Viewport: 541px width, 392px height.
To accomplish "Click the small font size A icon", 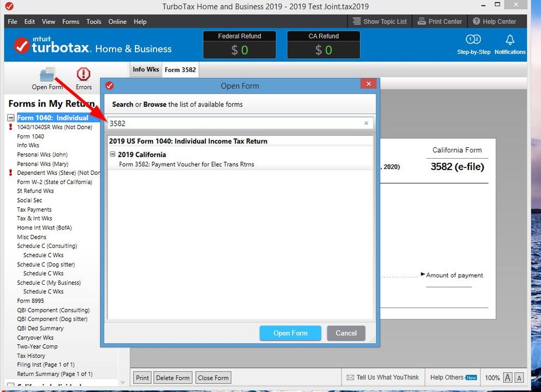I will (x=519, y=377).
